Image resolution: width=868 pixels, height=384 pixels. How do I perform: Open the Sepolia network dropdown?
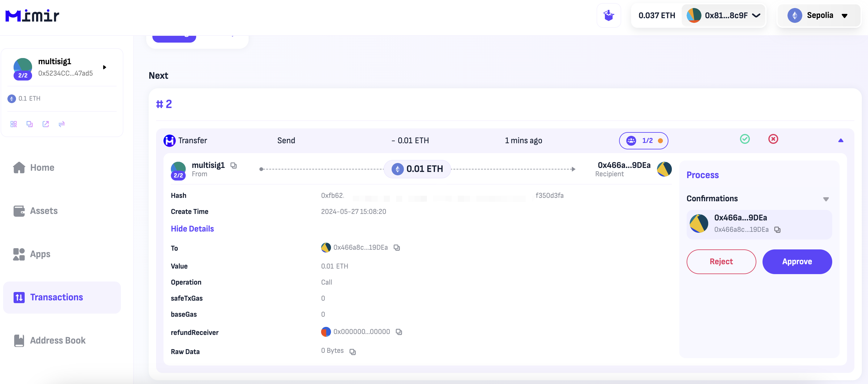(x=819, y=15)
